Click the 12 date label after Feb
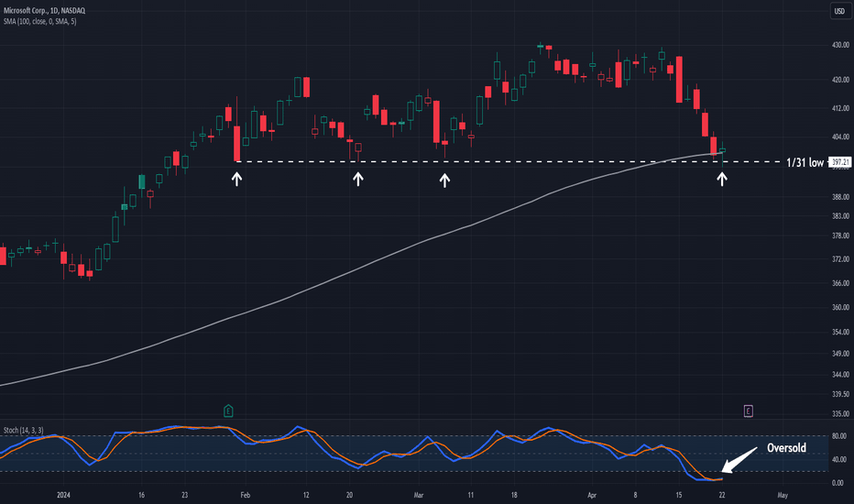 [306, 495]
